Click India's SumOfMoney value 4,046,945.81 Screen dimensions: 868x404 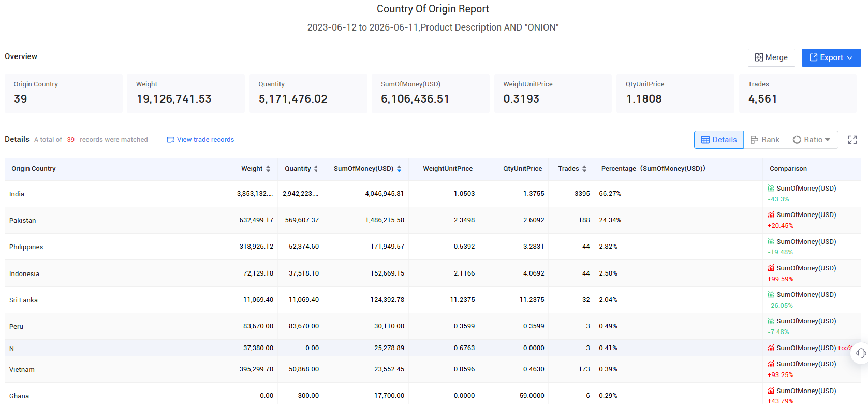(x=385, y=194)
